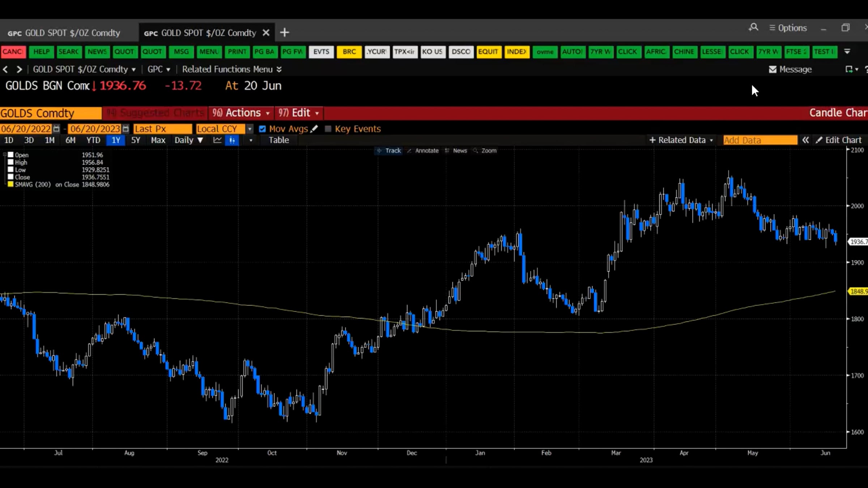
Task: Switch to the line chart icon
Action: coord(217,140)
